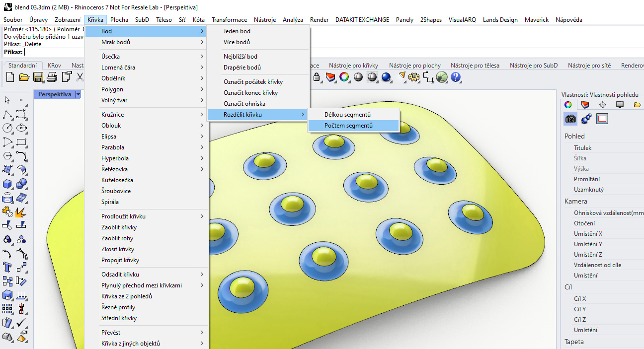The image size is (644, 349).
Task: Click the checkmark icon in the left sidebar
Action: tap(21, 323)
